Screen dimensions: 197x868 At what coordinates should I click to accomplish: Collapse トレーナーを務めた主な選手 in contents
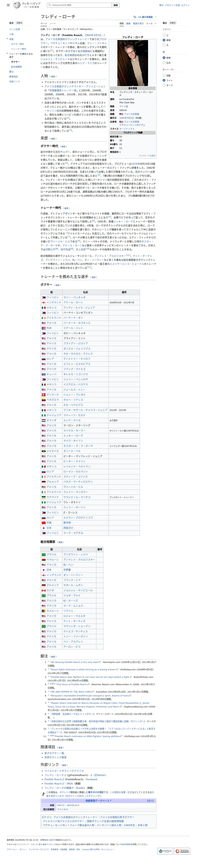[7, 53]
